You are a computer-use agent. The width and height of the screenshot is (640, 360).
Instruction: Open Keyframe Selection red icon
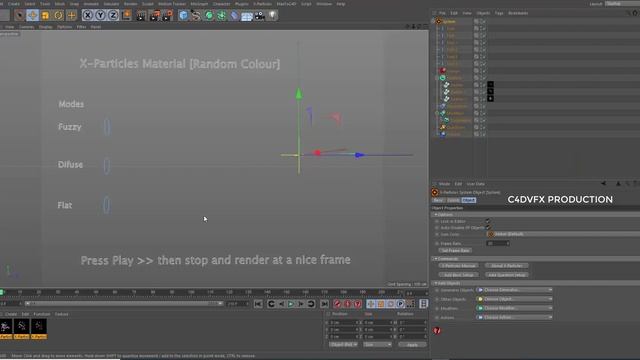pyautogui.click(x=358, y=304)
